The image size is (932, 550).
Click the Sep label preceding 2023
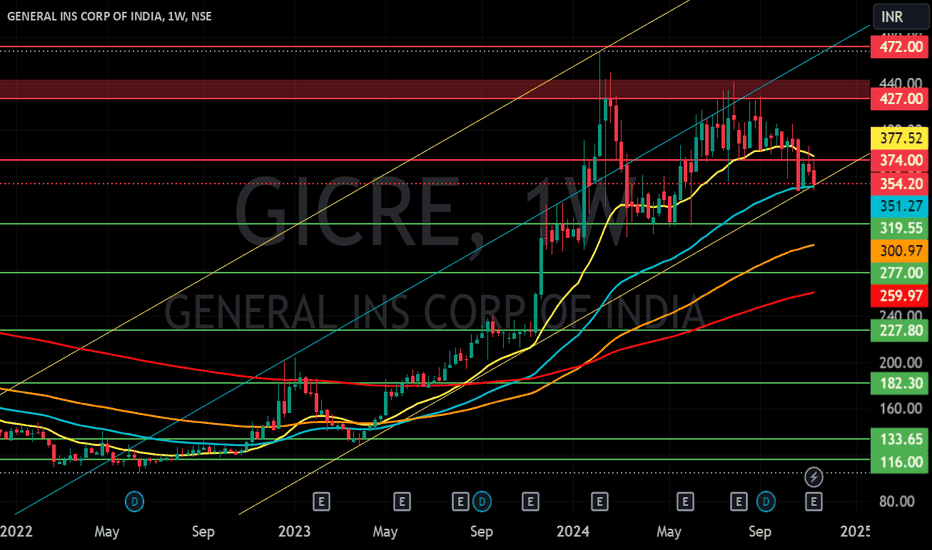(x=203, y=532)
